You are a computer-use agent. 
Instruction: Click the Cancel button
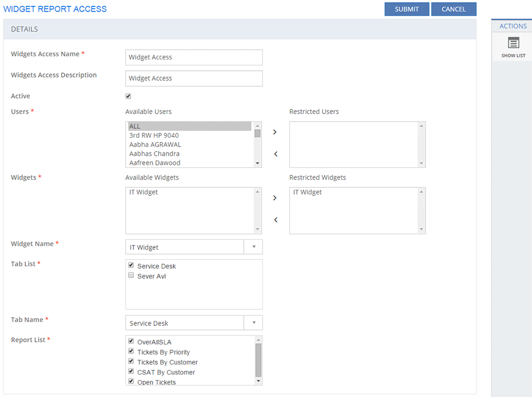coord(453,9)
